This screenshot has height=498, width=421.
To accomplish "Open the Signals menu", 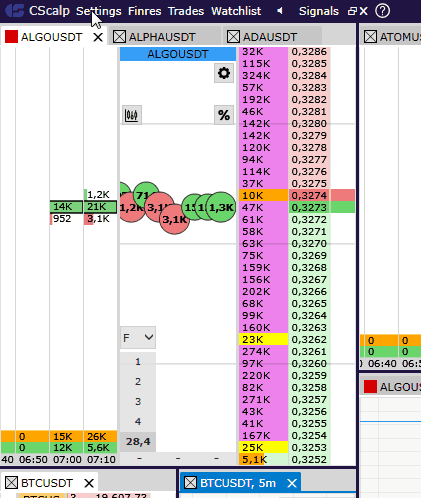I will click(x=319, y=11).
